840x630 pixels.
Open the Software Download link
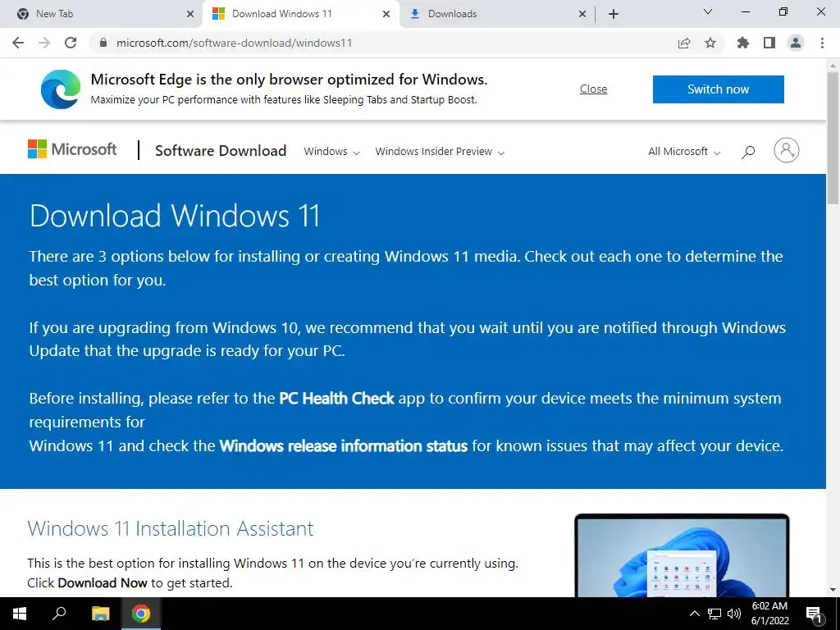point(221,151)
